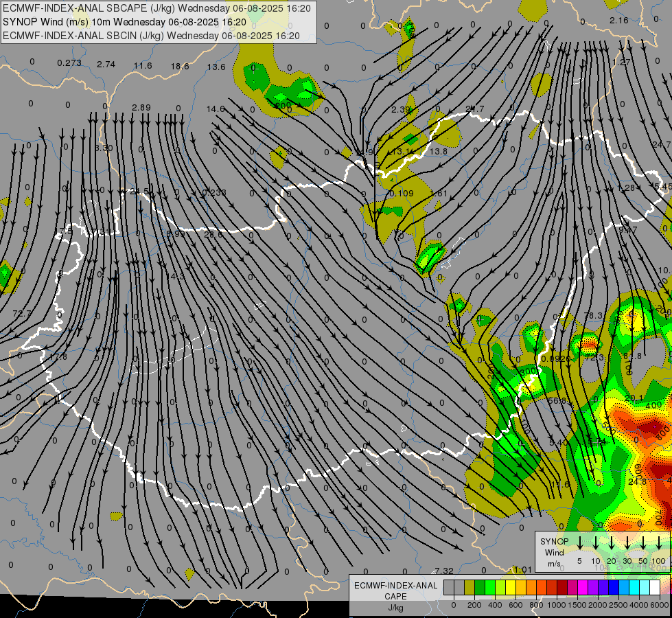Click the m/s unit in wind legend
The width and height of the screenshot is (672, 618).
click(554, 564)
